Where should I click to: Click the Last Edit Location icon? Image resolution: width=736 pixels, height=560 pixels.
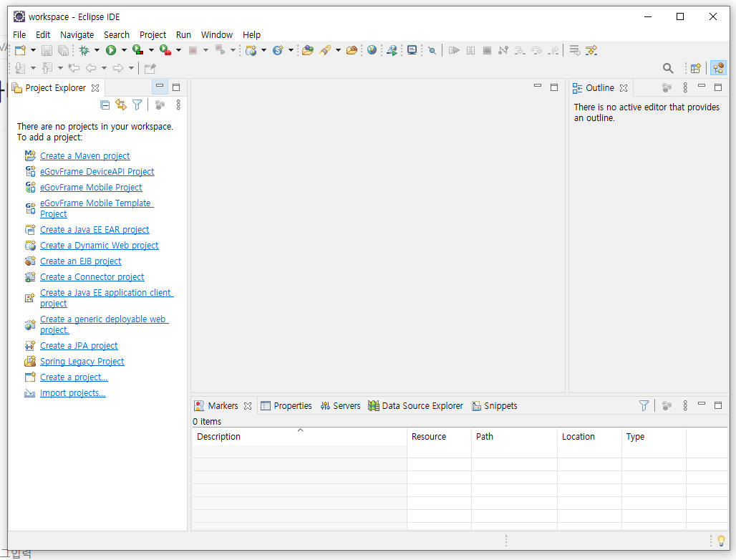pos(74,68)
